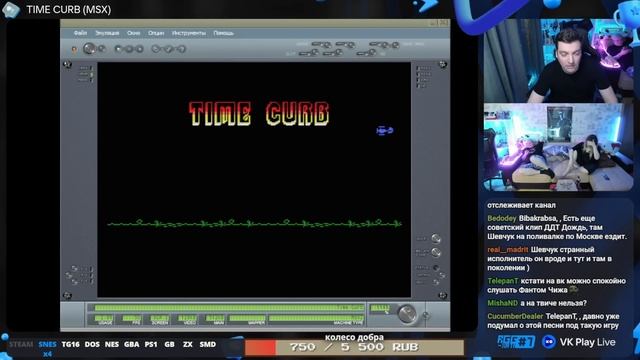This screenshot has width=640, height=360.
Task: Click the checkmark-style tool button on the toolbar
Action: [169, 49]
